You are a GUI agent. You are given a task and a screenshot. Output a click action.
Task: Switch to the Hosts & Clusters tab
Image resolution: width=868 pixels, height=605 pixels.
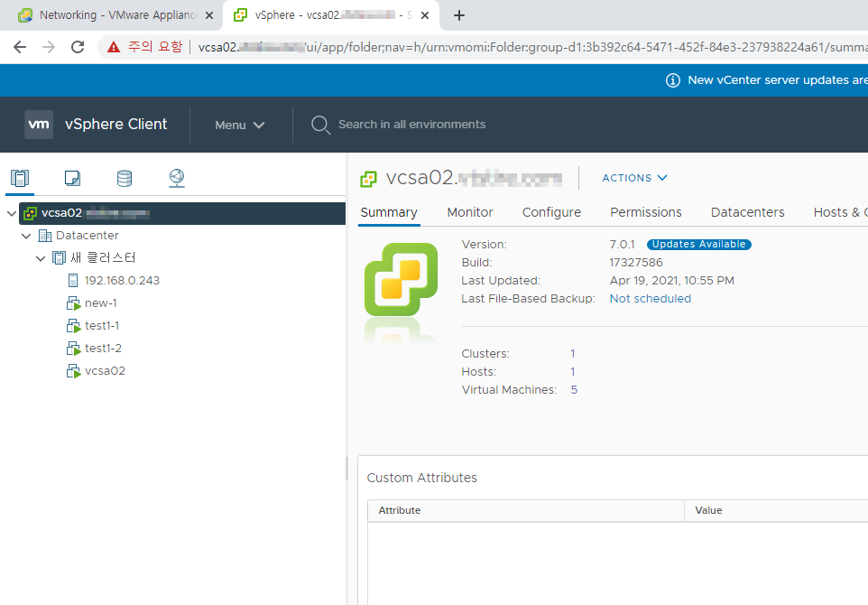[x=840, y=212]
